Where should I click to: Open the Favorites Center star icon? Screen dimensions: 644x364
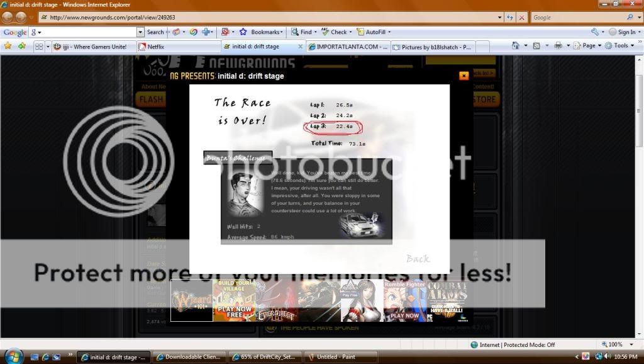coord(8,46)
